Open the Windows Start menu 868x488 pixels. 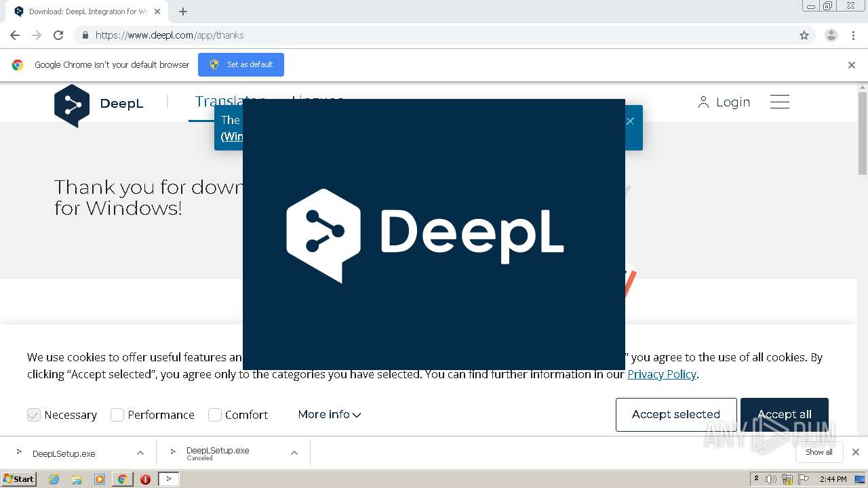(x=19, y=479)
